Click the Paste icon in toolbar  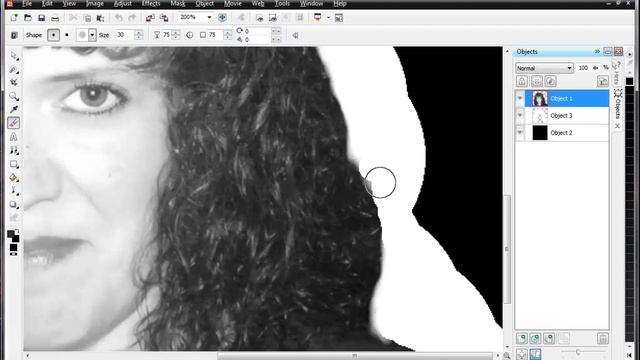(x=100, y=18)
